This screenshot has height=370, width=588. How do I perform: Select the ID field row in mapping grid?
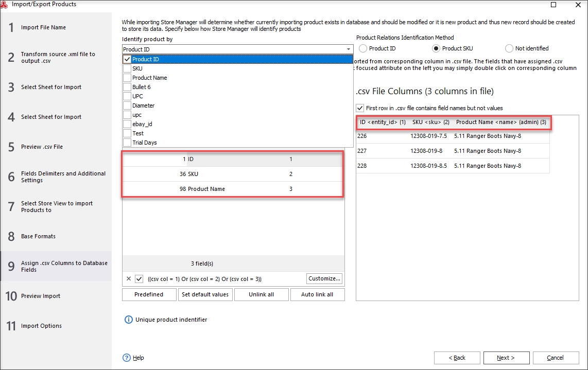(233, 160)
